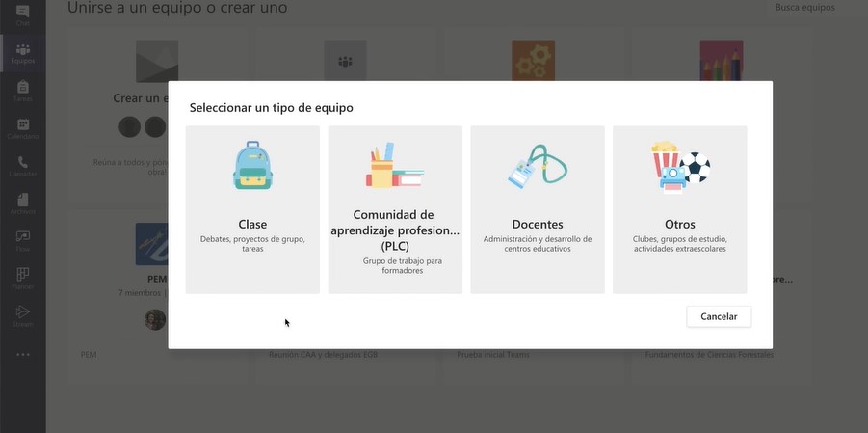Open Calendario in the left sidebar
This screenshot has height=433, width=868.
click(x=23, y=129)
